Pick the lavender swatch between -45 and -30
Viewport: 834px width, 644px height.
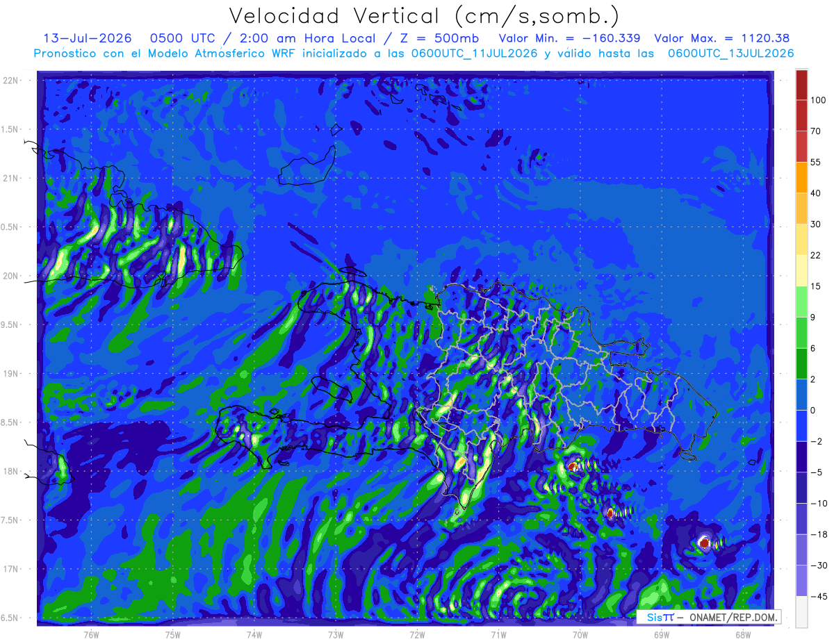pyautogui.click(x=802, y=581)
